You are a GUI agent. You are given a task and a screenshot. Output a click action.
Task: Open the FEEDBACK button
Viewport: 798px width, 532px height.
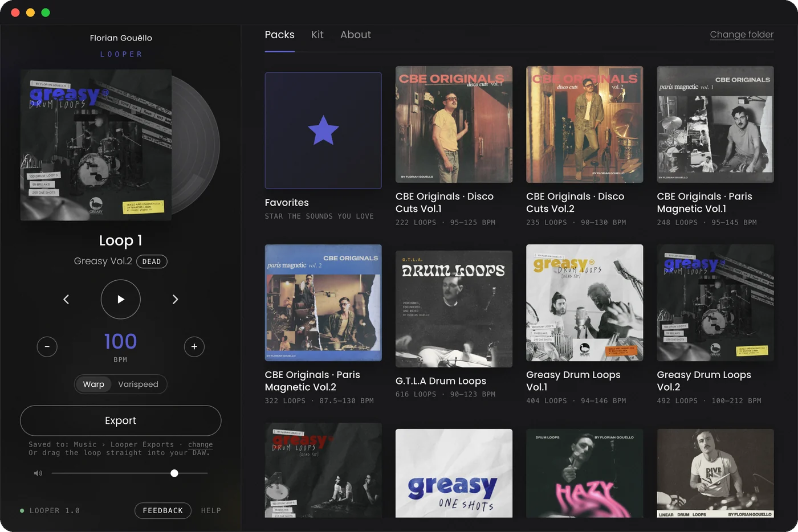coord(163,511)
